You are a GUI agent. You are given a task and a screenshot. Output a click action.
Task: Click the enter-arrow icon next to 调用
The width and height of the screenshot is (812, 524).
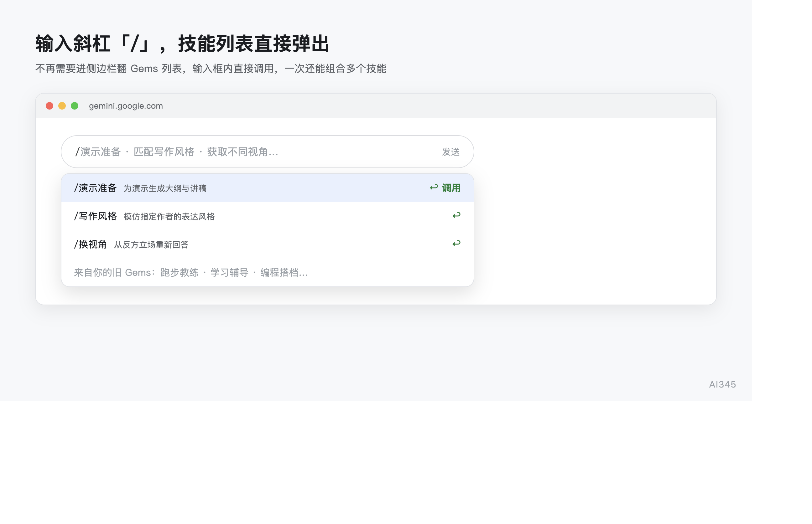[x=433, y=187]
